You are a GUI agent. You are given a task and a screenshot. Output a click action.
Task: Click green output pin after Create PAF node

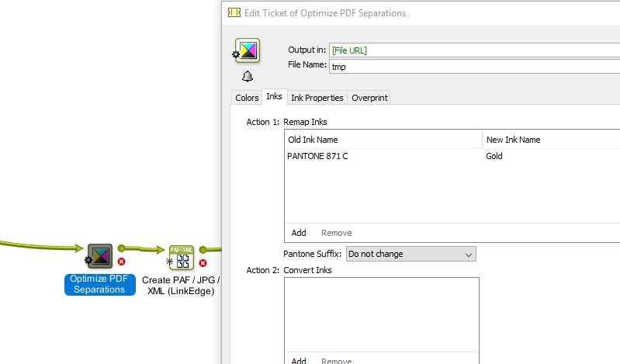(203, 250)
